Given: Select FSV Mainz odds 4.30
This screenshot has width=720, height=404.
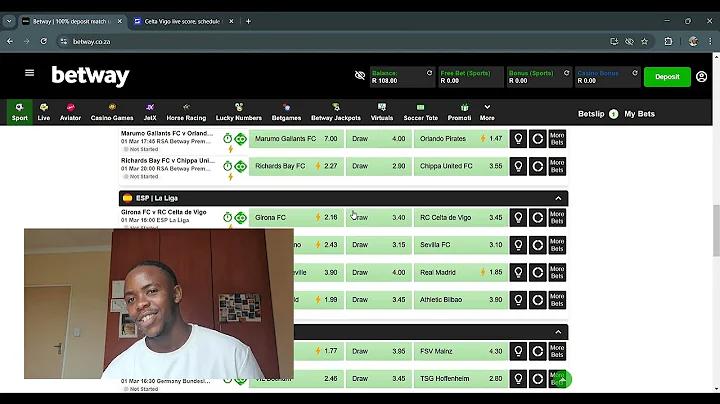Looking at the screenshot, I should (x=461, y=351).
